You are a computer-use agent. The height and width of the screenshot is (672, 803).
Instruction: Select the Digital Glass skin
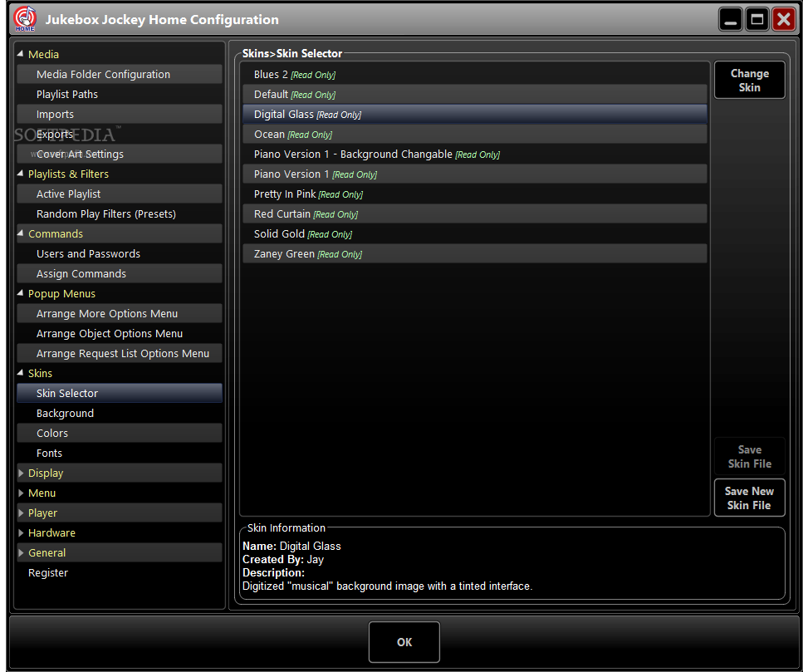click(x=475, y=115)
